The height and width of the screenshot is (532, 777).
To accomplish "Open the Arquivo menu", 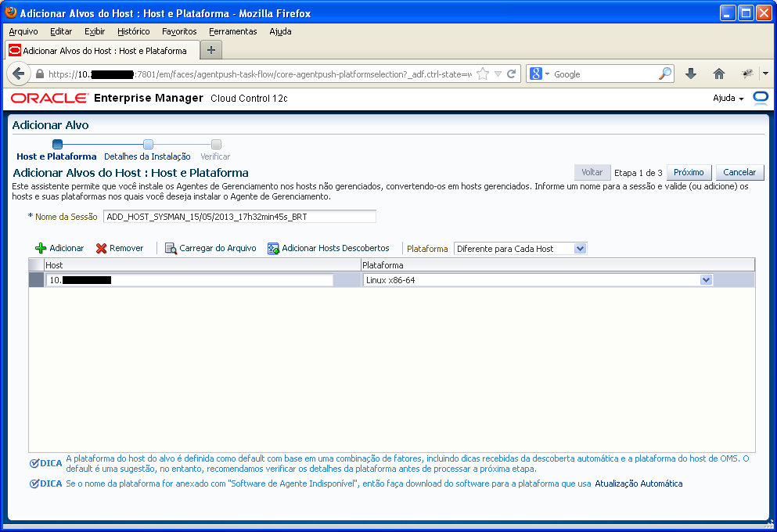I will pos(23,31).
